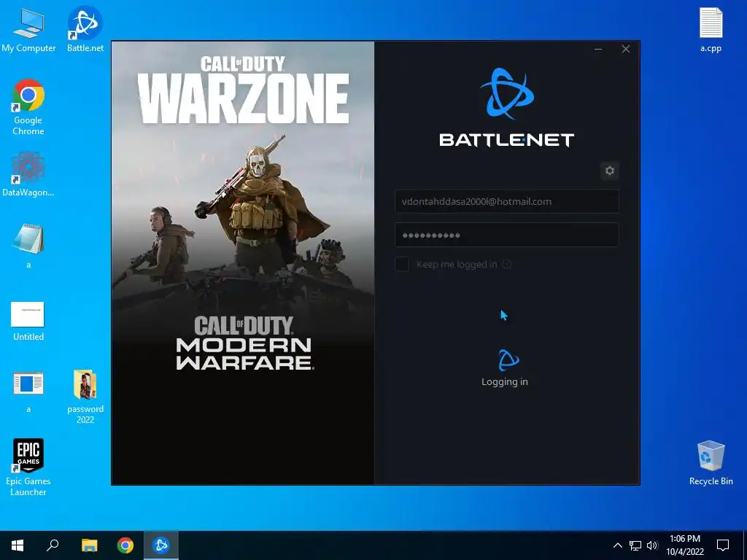The width and height of the screenshot is (747, 560).
Task: Open the notification center icon
Action: coord(723,545)
